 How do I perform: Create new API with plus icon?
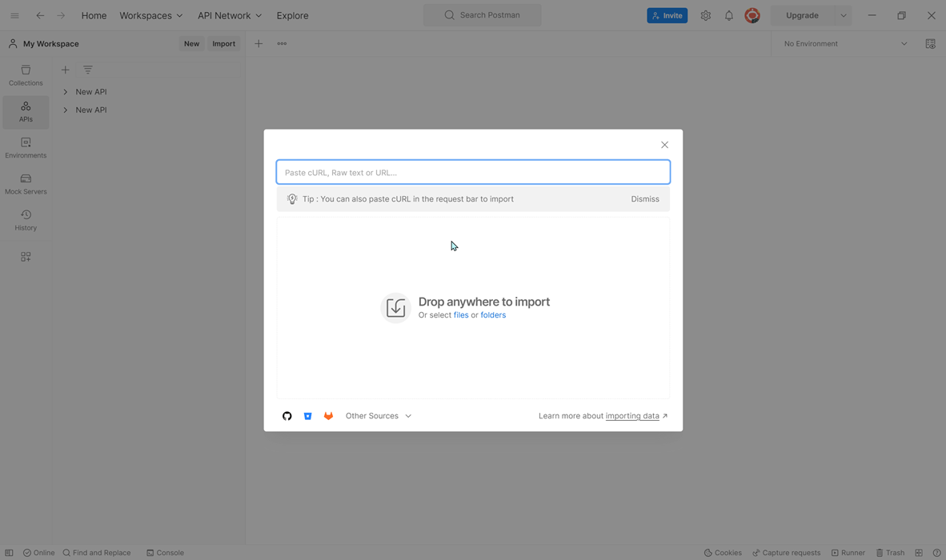(65, 70)
